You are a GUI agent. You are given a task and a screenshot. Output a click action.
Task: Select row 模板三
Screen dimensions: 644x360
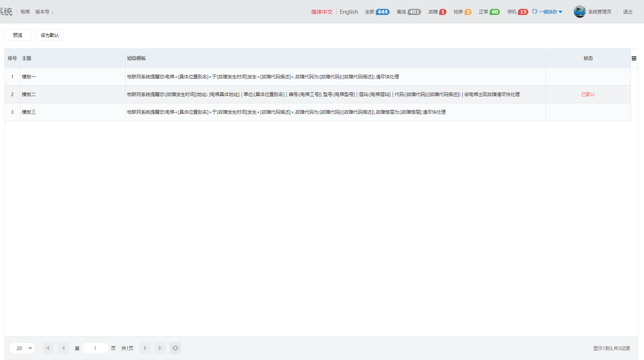[x=317, y=112]
